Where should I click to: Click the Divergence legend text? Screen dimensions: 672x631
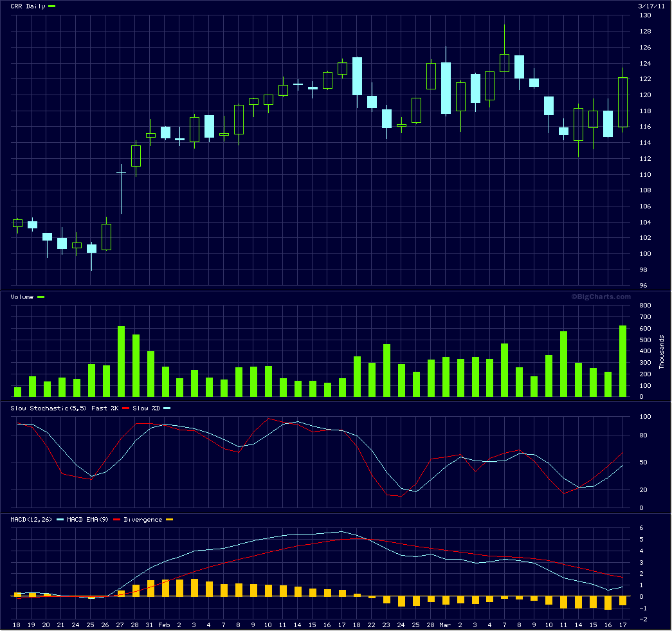143,520
